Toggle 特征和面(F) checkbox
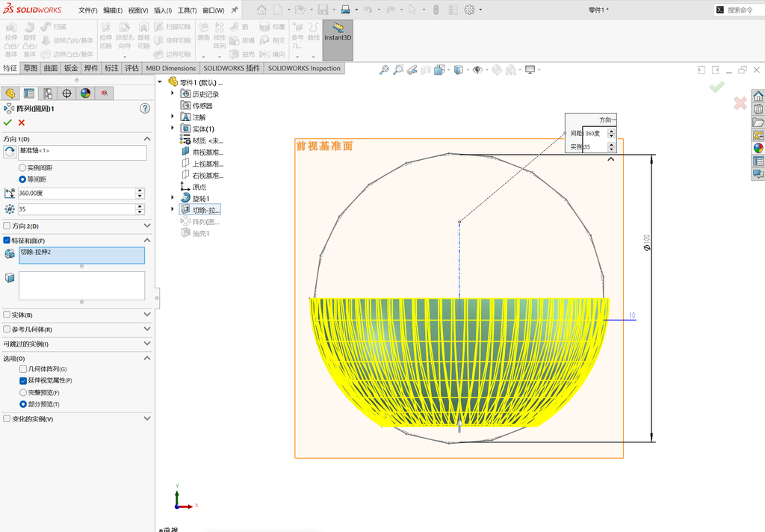 click(x=7, y=240)
